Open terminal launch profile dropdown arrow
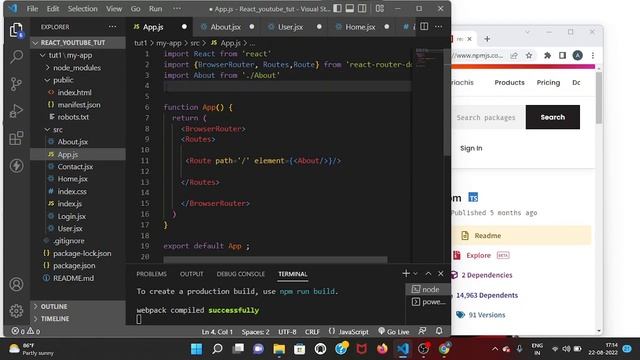 (x=415, y=273)
